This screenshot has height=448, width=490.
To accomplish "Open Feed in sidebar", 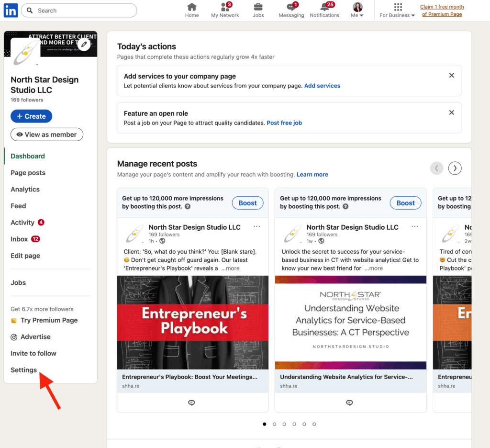I will (x=18, y=206).
